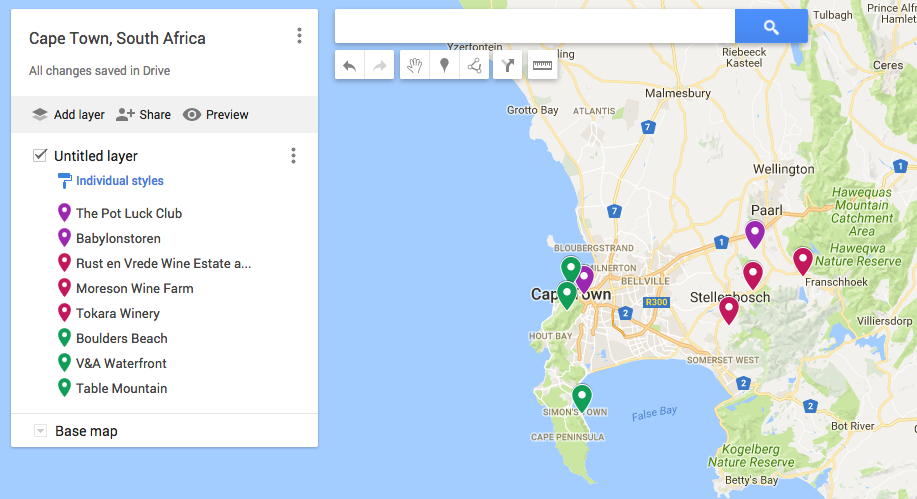Screen dimensions: 917x499
Task: Click the Wellington label on map
Action: click(x=784, y=169)
